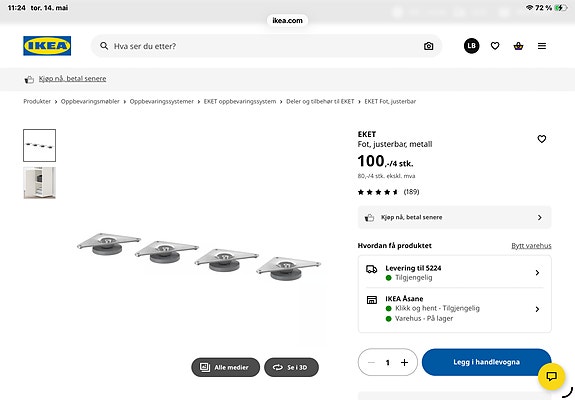This screenshot has height=400, width=575.
Task: Increase quantity with plus button
Action: pos(404,362)
